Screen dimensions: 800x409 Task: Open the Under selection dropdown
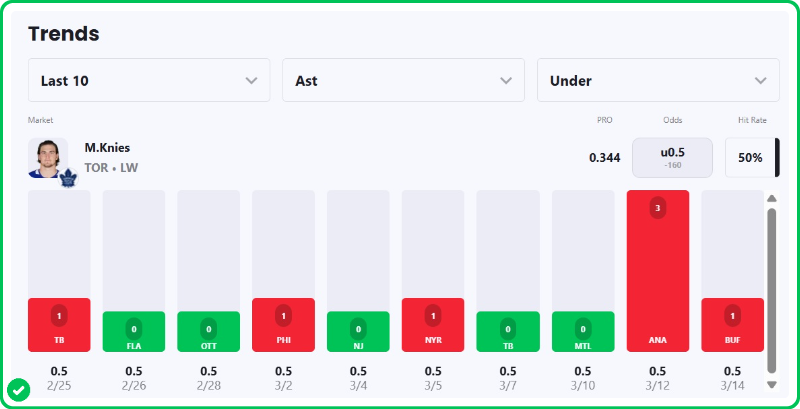click(x=658, y=80)
